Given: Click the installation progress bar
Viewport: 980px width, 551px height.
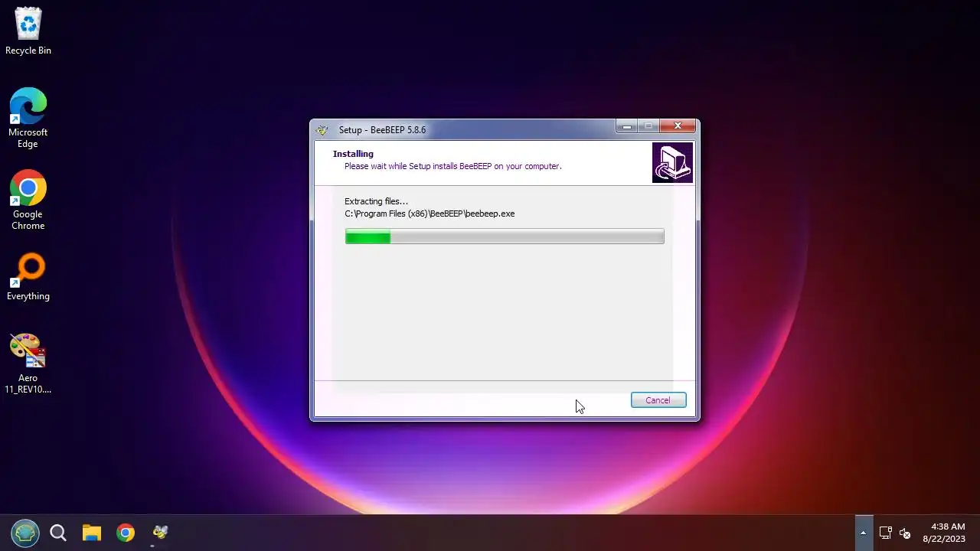Looking at the screenshot, I should pyautogui.click(x=505, y=236).
